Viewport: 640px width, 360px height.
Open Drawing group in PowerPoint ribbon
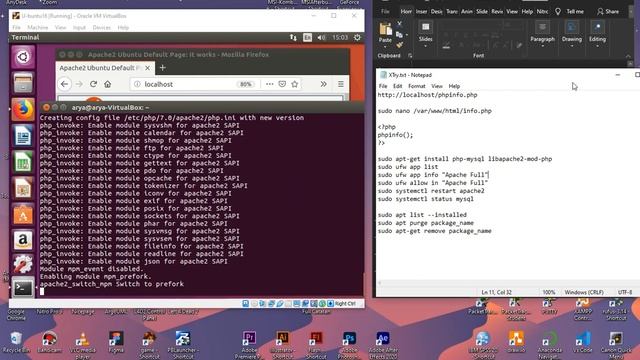point(571,34)
